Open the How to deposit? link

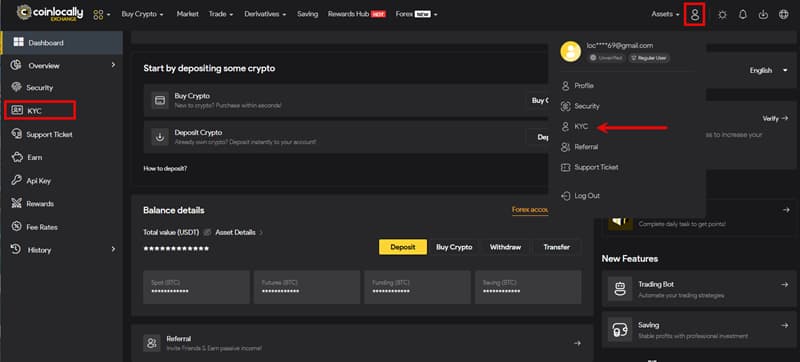pyautogui.click(x=165, y=168)
